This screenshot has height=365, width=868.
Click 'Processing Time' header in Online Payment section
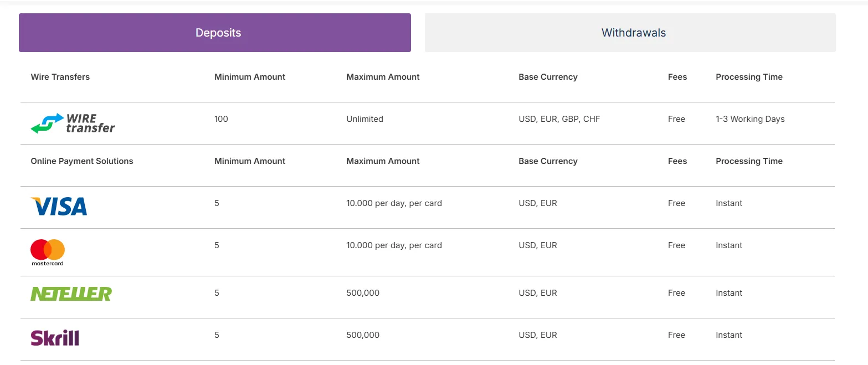click(749, 161)
